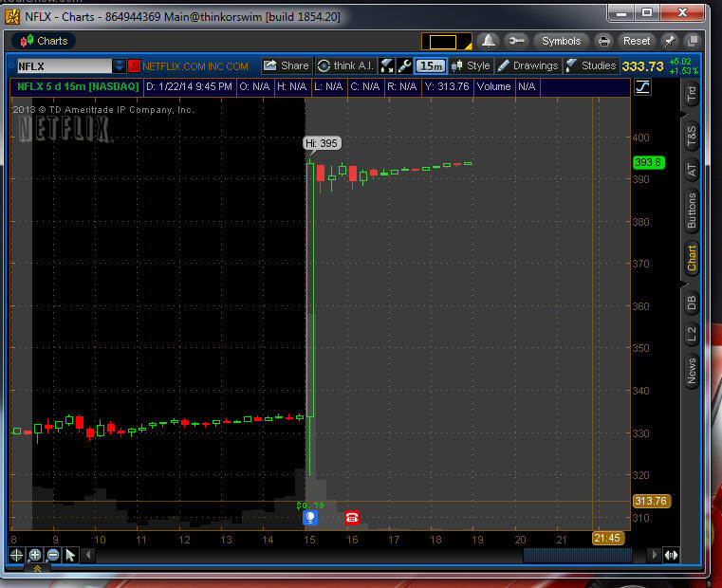Open the Buttons side tab
The height and width of the screenshot is (588, 722).
pos(692,211)
